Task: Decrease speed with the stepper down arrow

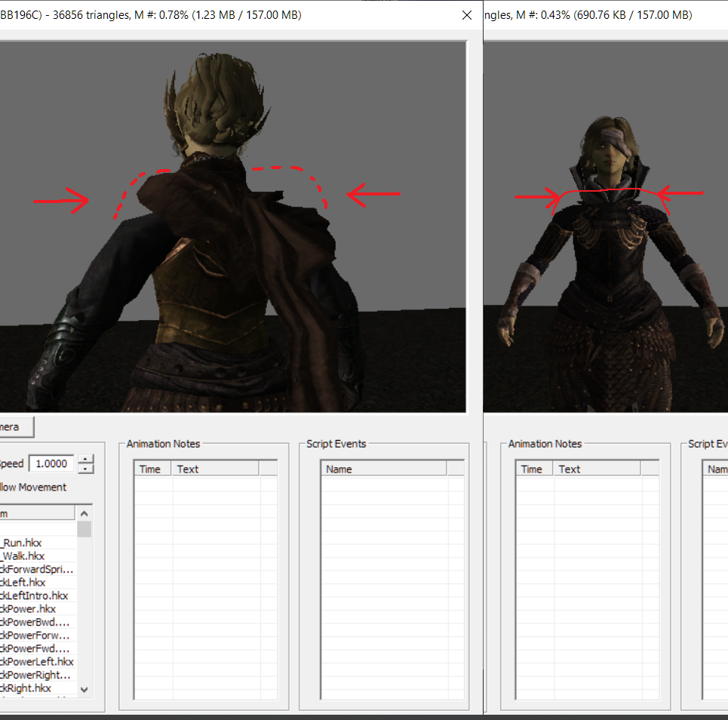Action: pos(85,469)
